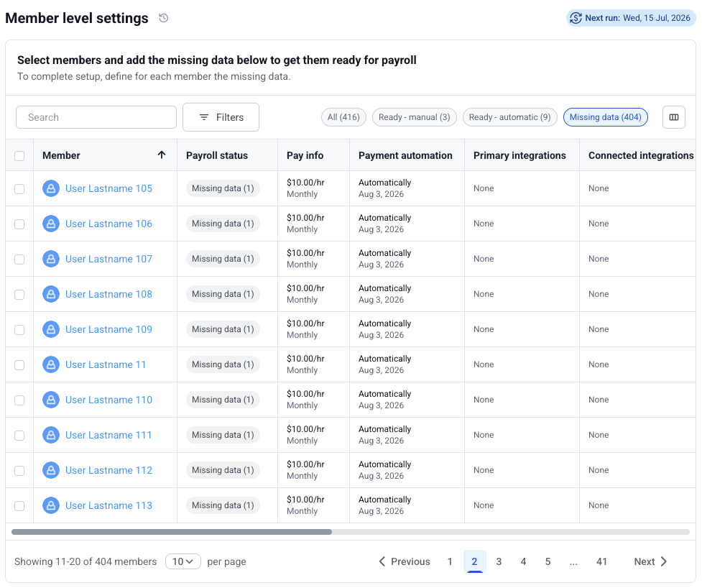Jump to page 3

pyautogui.click(x=499, y=561)
